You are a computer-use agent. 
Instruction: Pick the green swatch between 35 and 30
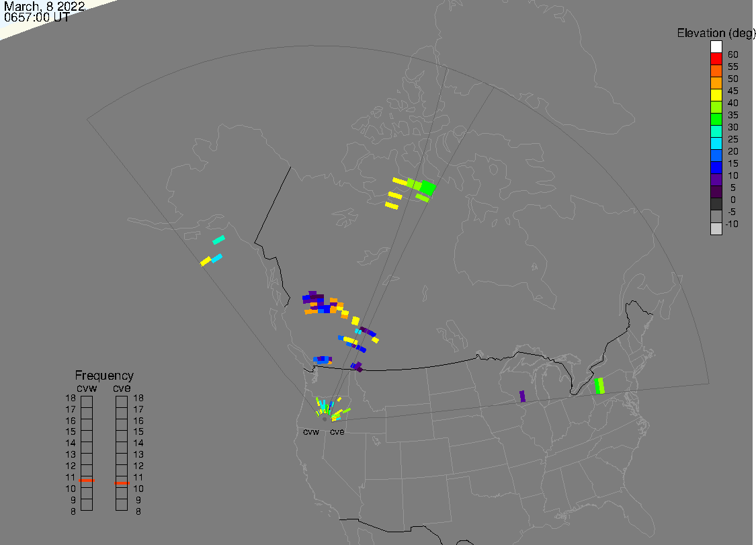[716, 119]
